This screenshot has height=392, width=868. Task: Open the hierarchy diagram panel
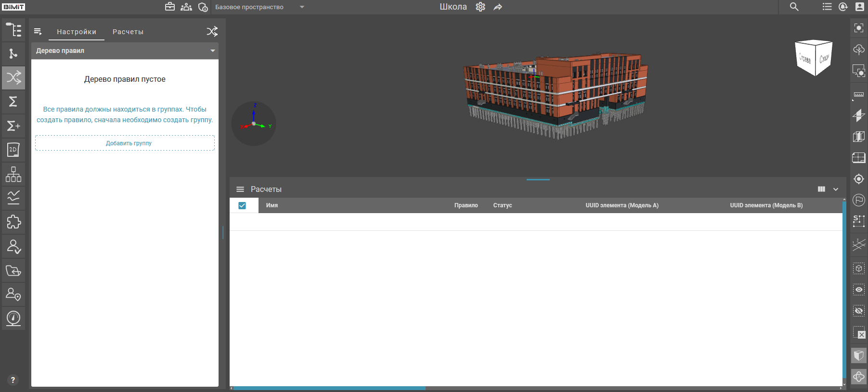13,174
